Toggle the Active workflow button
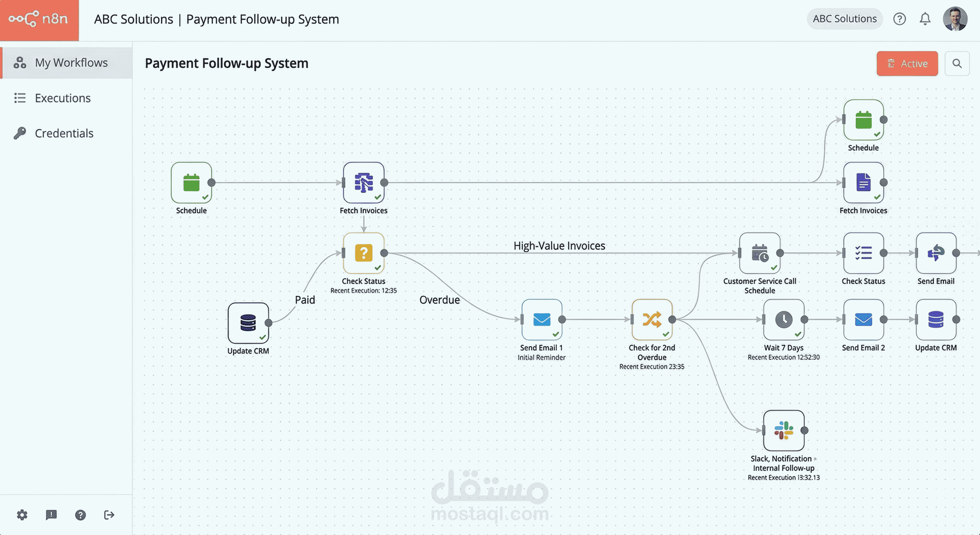 (907, 64)
